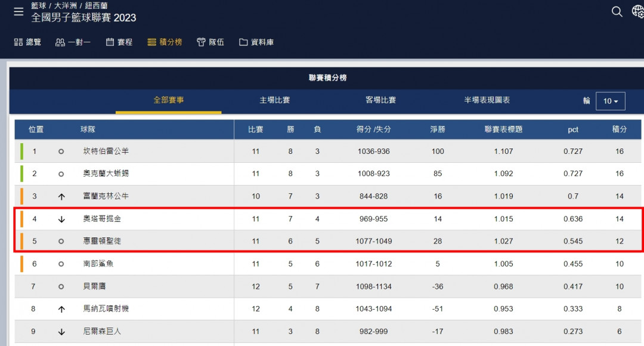Open team 奧塔哥掘金
644x346 pixels.
[102, 218]
